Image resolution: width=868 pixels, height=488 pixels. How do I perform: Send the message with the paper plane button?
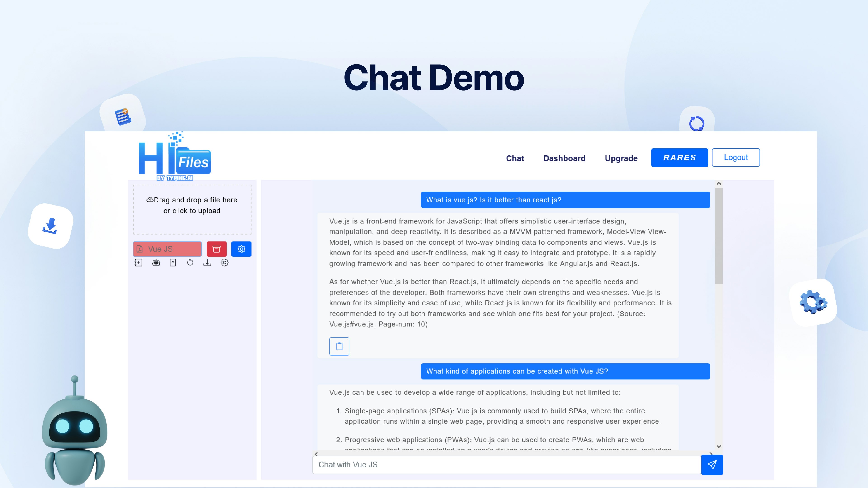(712, 465)
